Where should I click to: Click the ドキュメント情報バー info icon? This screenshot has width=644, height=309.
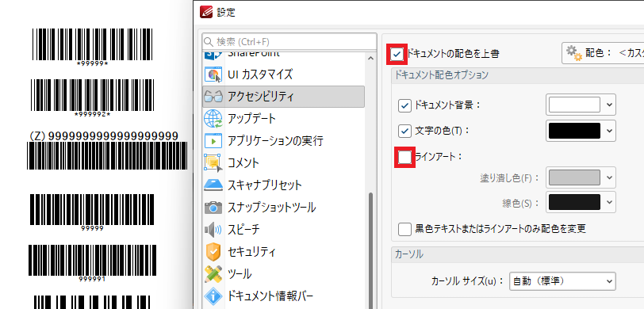(x=213, y=296)
